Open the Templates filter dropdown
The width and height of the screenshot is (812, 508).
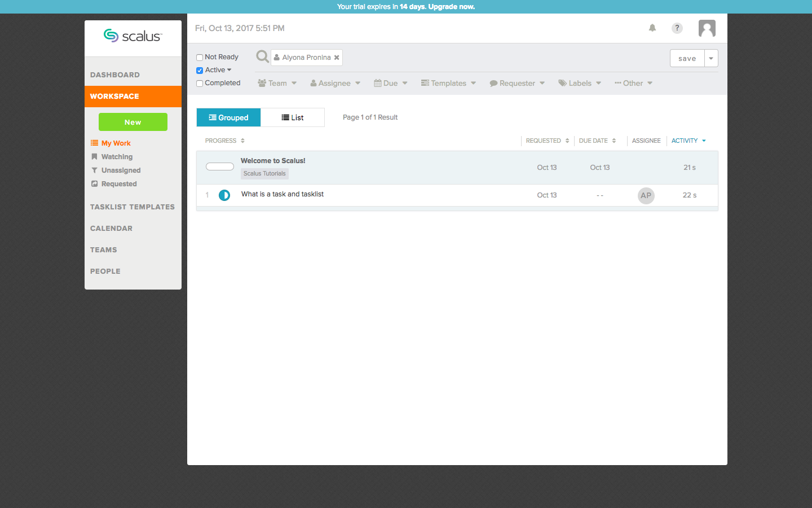[x=448, y=83]
